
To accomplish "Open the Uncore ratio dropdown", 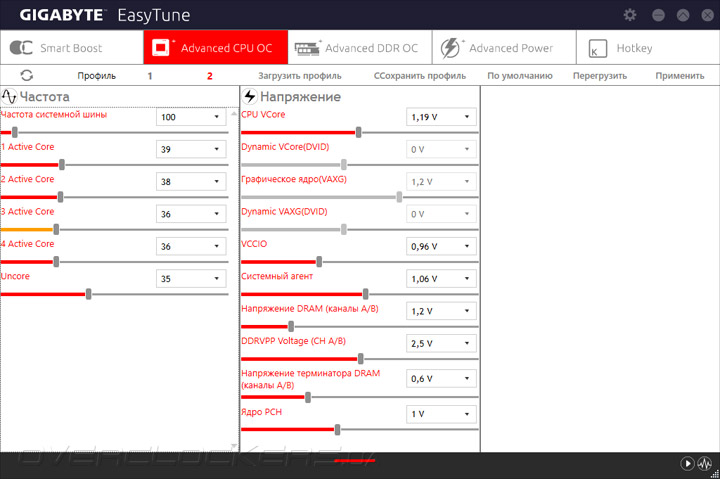I will pyautogui.click(x=191, y=279).
